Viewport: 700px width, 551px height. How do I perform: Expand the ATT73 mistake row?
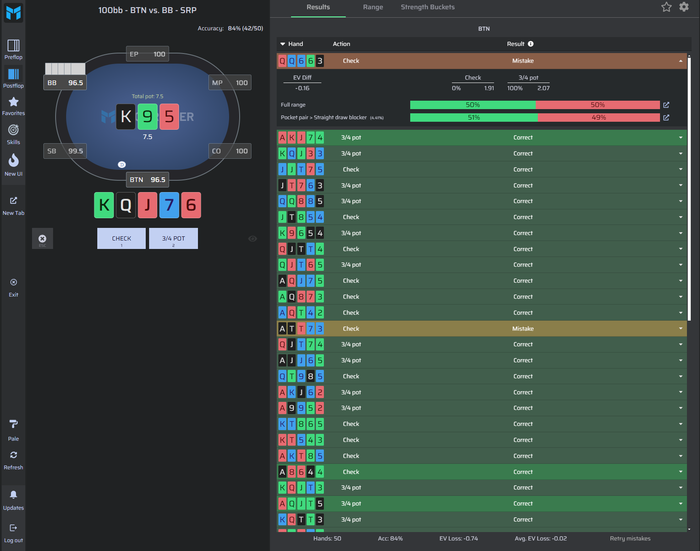[680, 329]
